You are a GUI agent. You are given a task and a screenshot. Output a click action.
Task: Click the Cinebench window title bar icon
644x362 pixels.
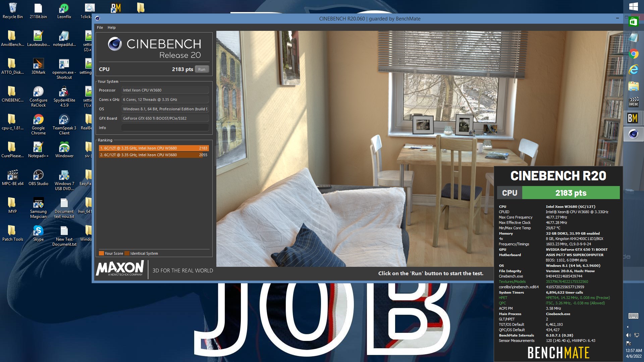pos(97,19)
